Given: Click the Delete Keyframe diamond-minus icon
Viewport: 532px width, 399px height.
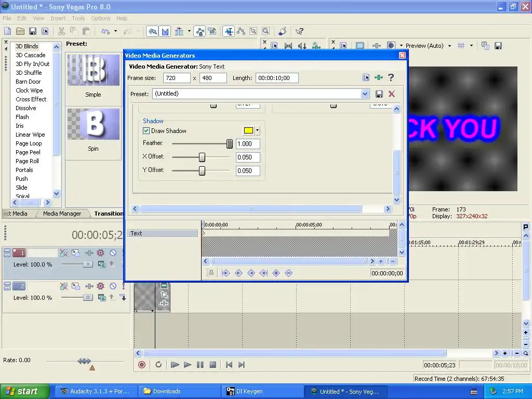Looking at the screenshot, I should click(288, 273).
